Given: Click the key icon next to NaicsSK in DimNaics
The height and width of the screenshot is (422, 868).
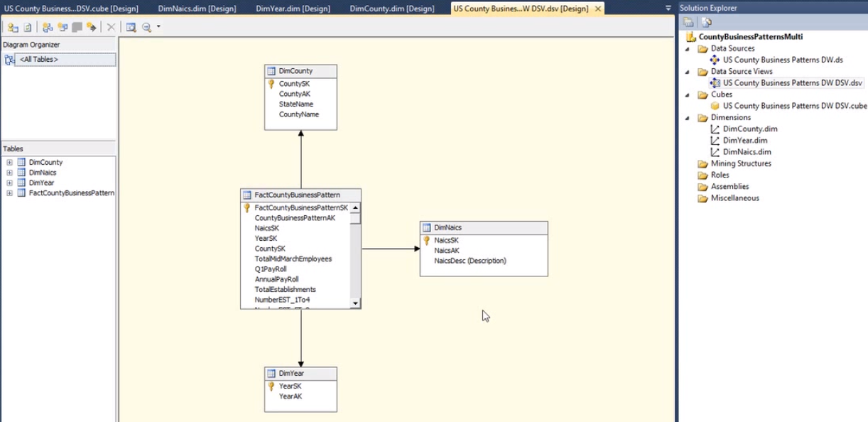Looking at the screenshot, I should (x=426, y=240).
